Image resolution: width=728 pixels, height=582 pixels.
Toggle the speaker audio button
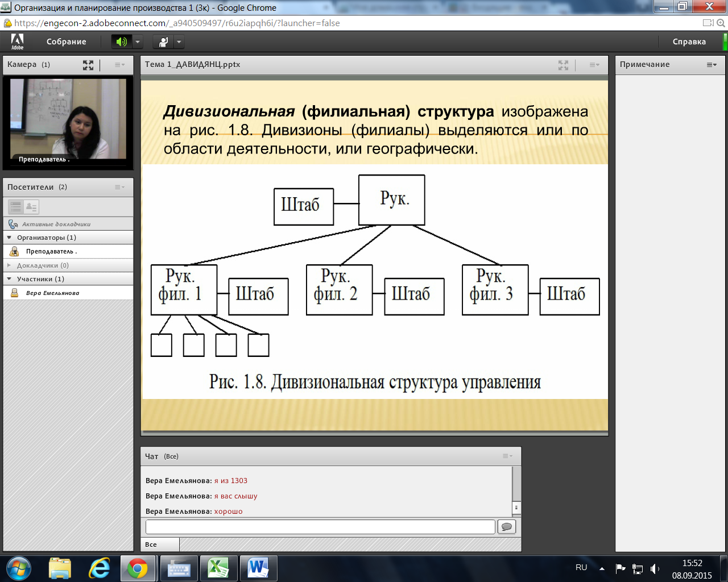click(x=121, y=42)
